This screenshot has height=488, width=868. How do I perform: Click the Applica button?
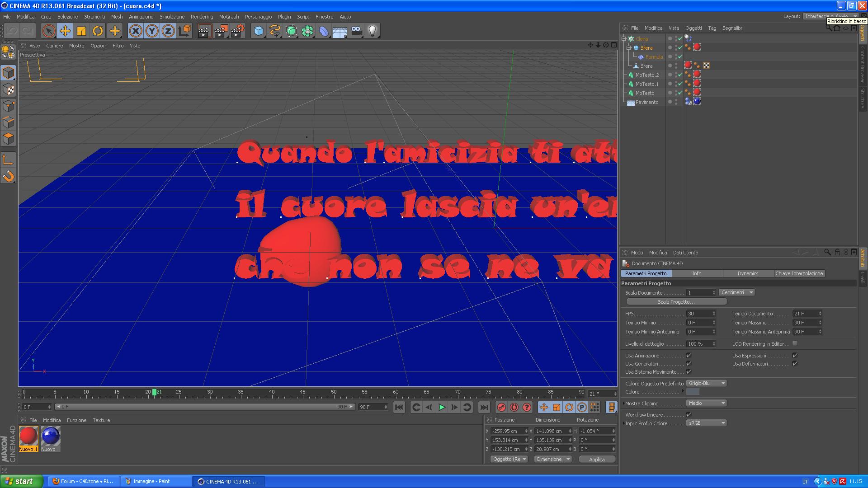(596, 460)
